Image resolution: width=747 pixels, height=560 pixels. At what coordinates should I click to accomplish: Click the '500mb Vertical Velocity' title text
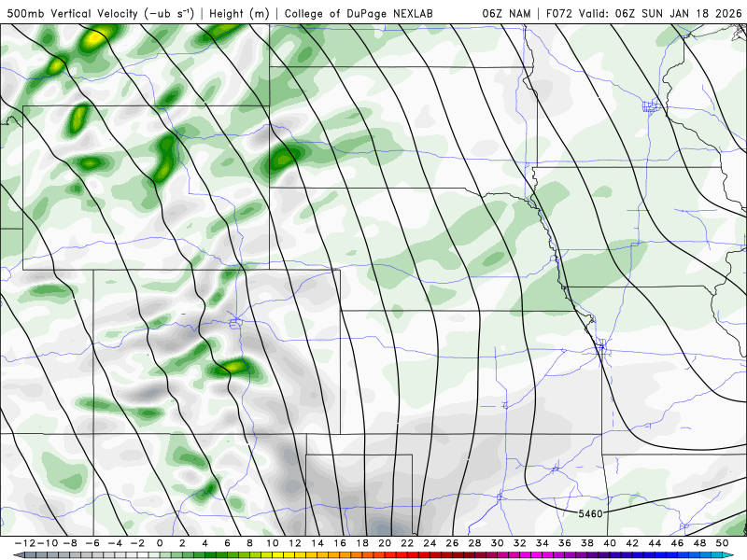(x=72, y=13)
